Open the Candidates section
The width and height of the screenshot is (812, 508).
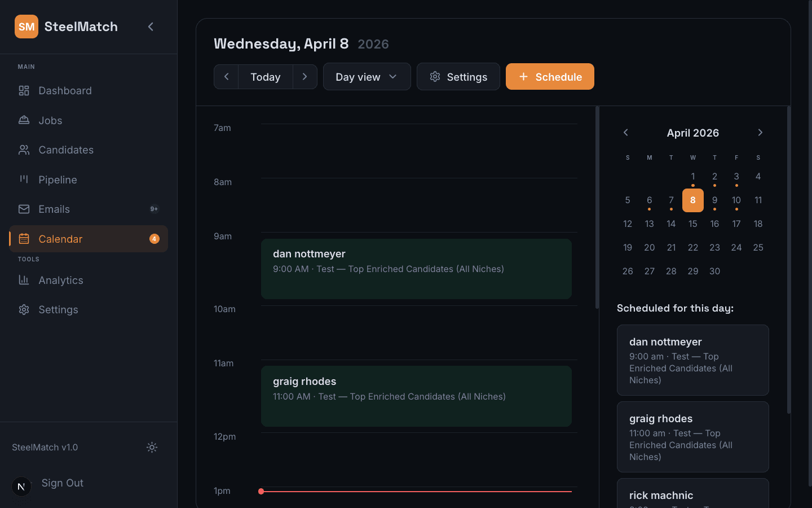pos(66,150)
